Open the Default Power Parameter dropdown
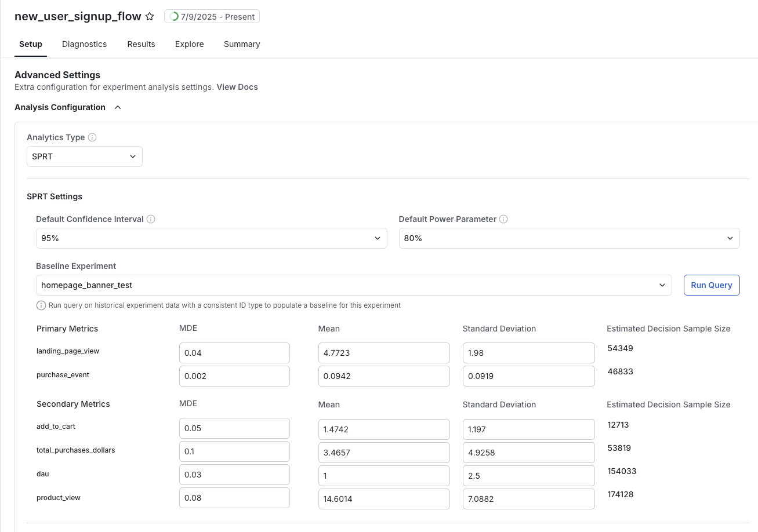This screenshot has height=532, width=758. [x=569, y=238]
